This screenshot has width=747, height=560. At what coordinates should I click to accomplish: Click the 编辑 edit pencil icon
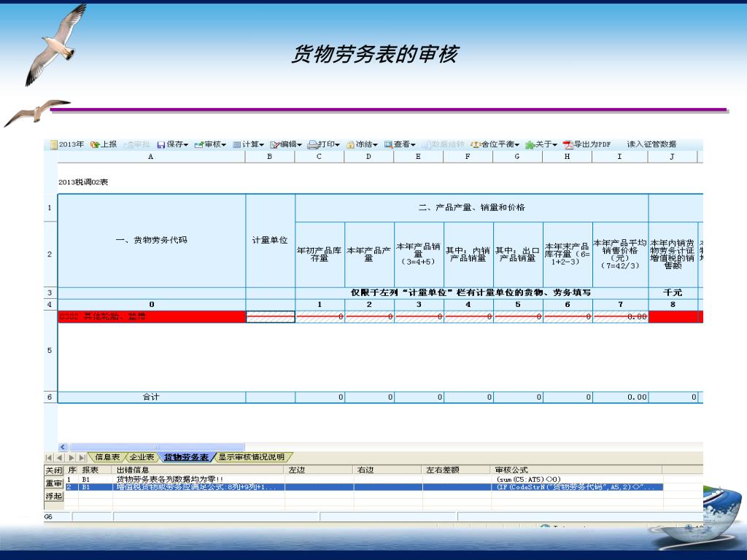[x=274, y=145]
